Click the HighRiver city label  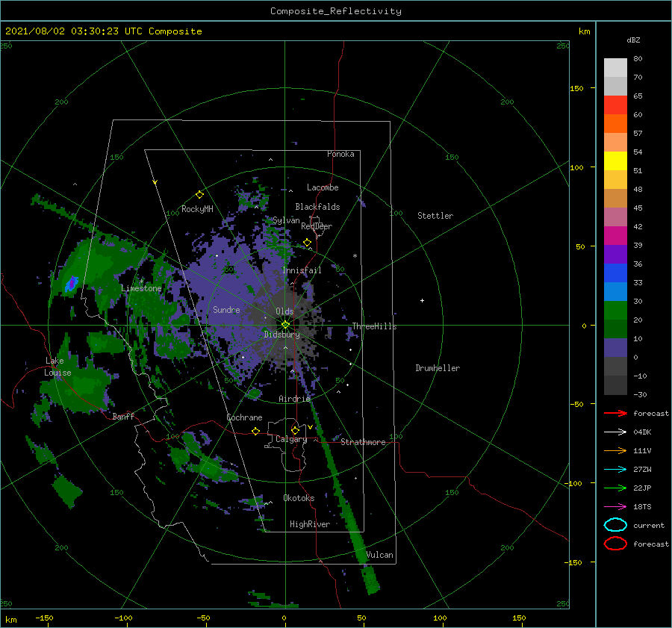310,524
